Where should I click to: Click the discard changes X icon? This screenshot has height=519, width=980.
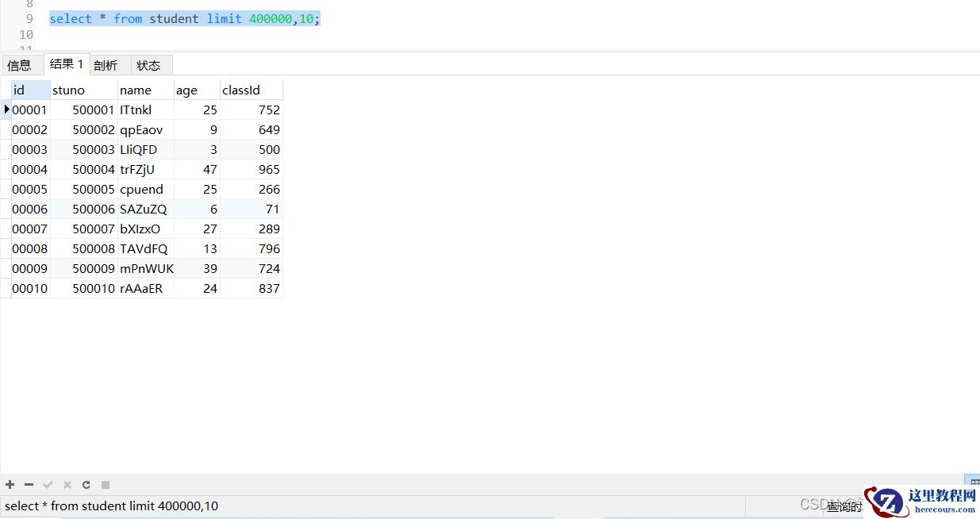tap(67, 484)
